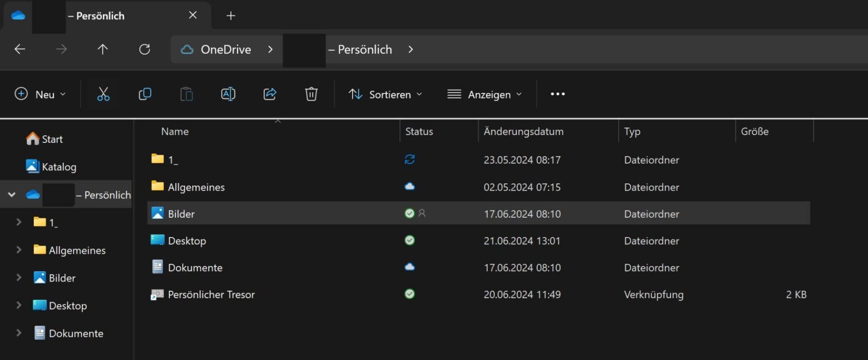The image size is (868, 360).
Task: Open Katalog in the navigation pane
Action: tap(51, 167)
